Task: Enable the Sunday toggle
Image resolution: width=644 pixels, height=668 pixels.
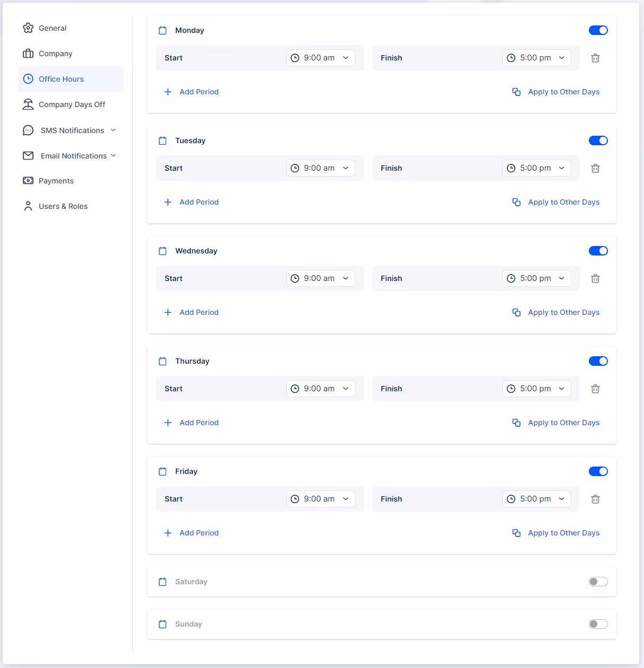Action: pos(598,624)
